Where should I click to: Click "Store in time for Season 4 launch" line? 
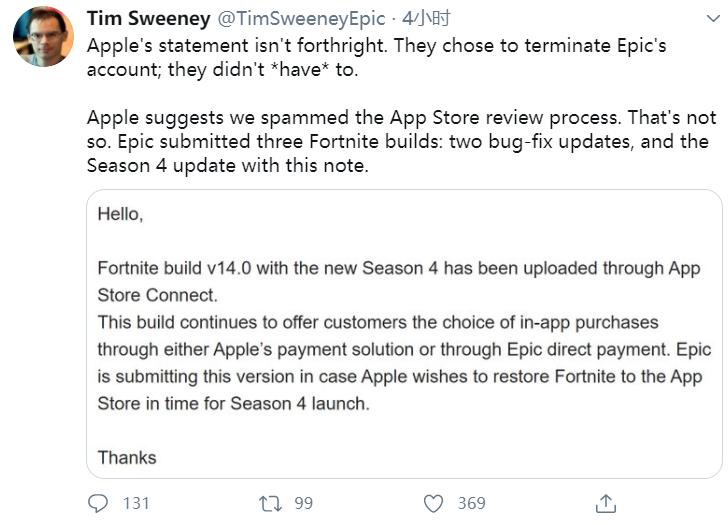click(233, 403)
